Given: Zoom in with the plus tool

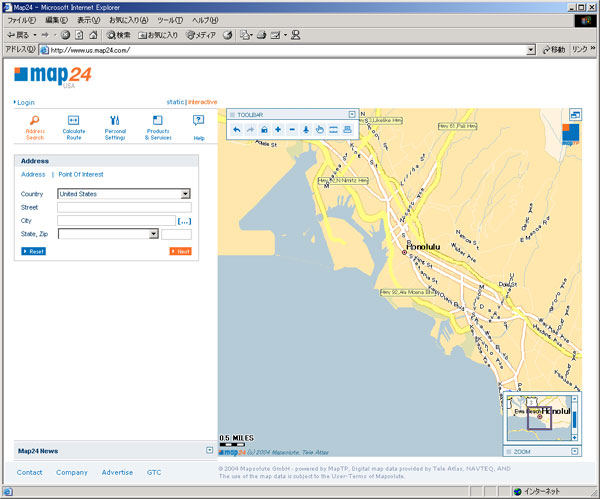Looking at the screenshot, I should pos(278,130).
